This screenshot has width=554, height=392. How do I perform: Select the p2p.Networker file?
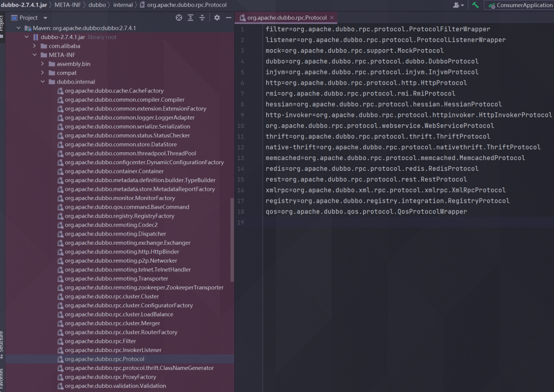click(117, 261)
